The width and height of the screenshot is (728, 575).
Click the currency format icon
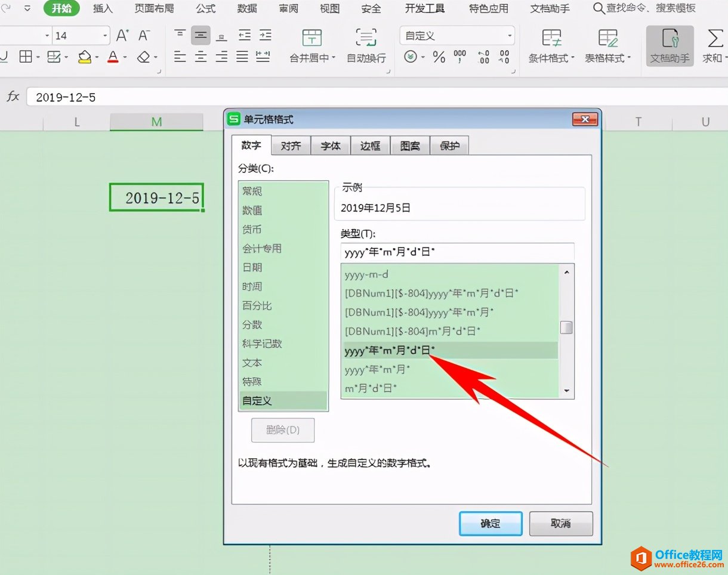411,57
